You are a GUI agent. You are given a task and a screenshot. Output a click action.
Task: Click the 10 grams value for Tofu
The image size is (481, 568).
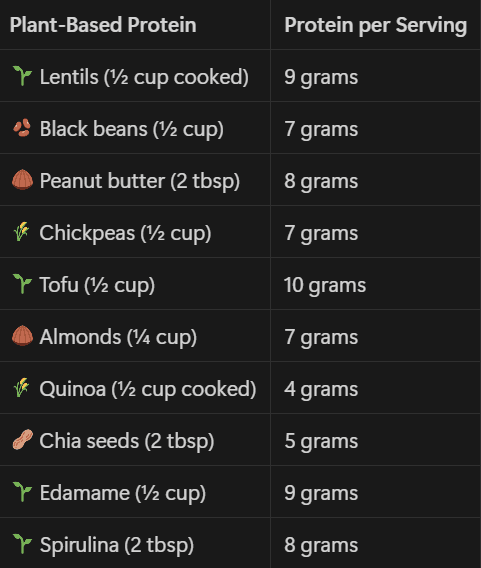tap(325, 285)
